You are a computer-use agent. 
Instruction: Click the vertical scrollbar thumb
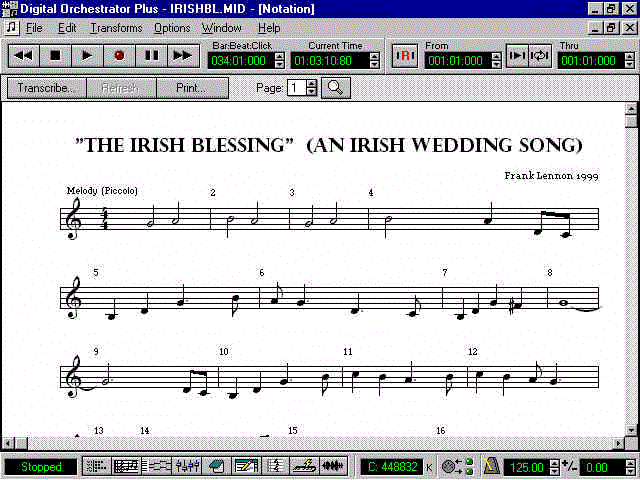click(631, 120)
